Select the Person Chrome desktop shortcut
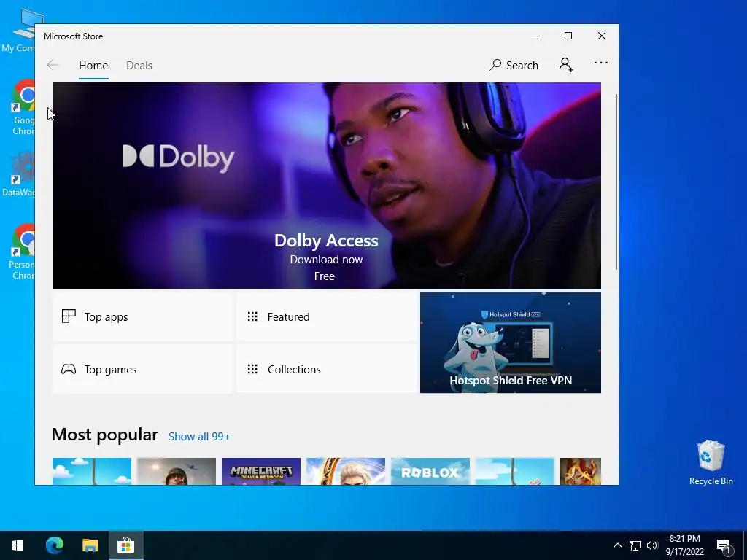747x560 pixels. pyautogui.click(x=22, y=252)
